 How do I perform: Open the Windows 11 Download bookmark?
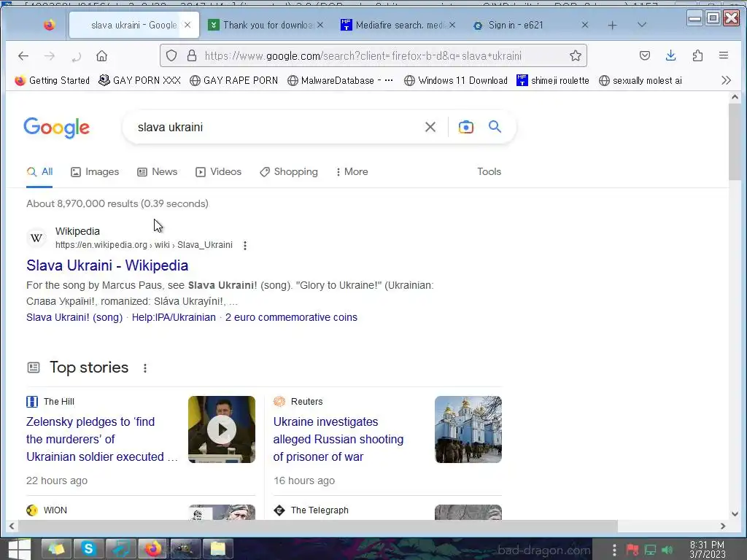point(455,80)
